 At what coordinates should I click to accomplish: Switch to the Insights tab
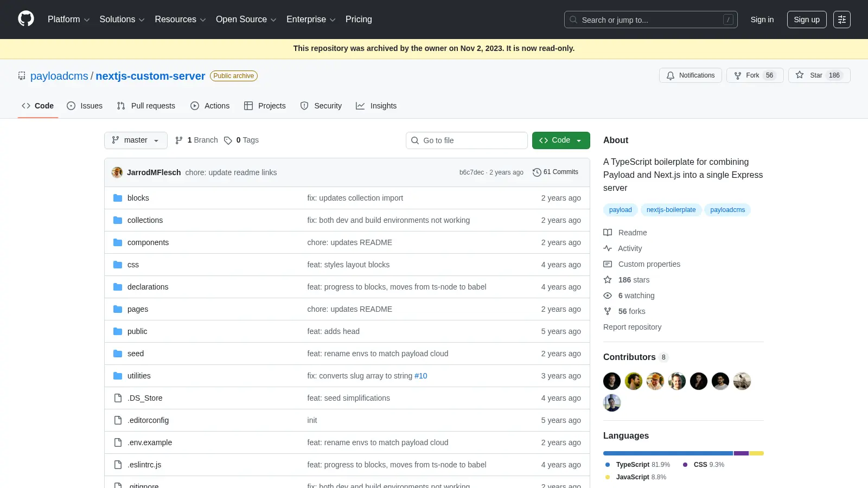pyautogui.click(x=376, y=106)
